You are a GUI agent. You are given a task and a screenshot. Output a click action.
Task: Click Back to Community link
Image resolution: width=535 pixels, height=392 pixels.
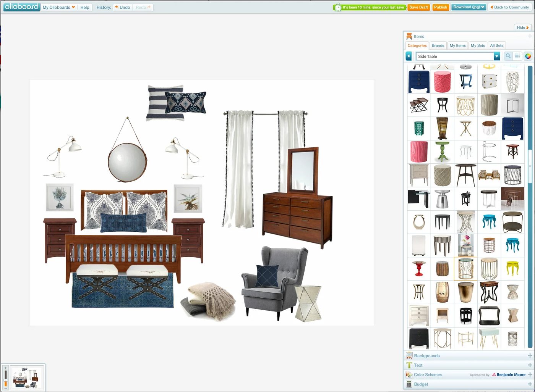[x=509, y=7]
